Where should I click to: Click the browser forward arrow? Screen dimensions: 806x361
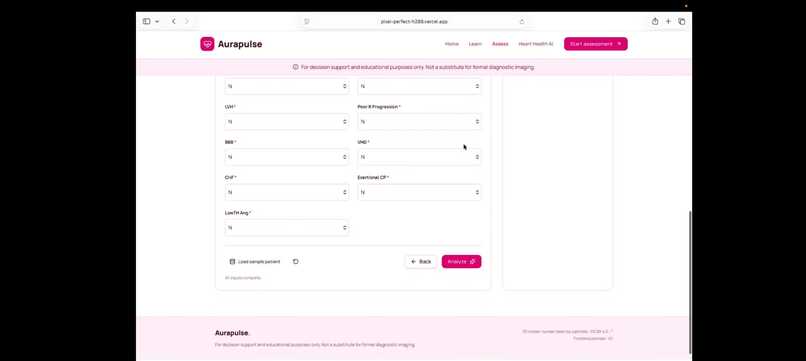click(187, 22)
